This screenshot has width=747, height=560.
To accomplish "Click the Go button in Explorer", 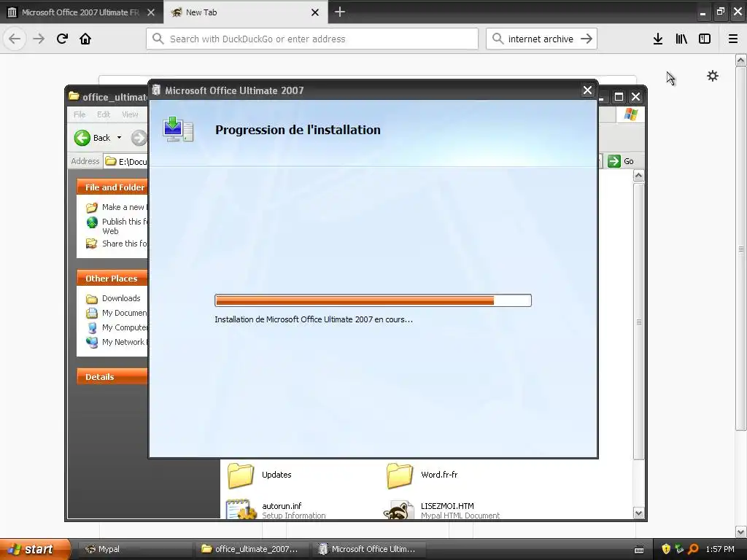I will pyautogui.click(x=621, y=161).
